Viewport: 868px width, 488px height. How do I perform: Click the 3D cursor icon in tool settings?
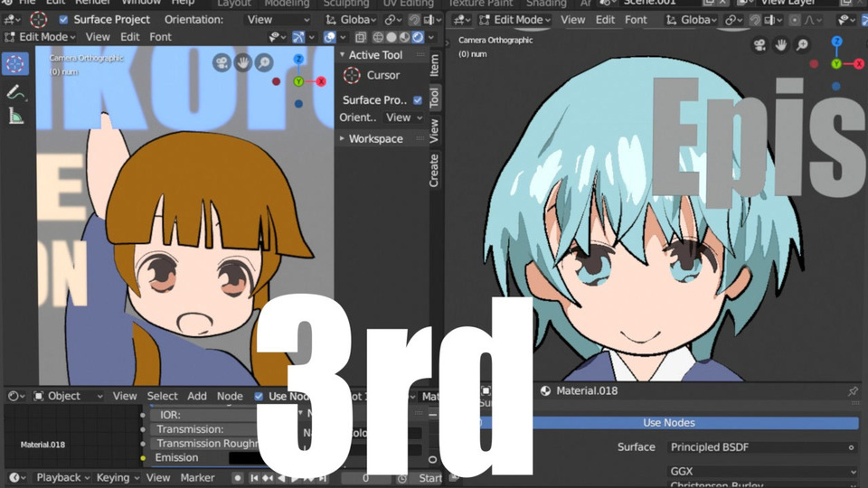click(x=38, y=20)
